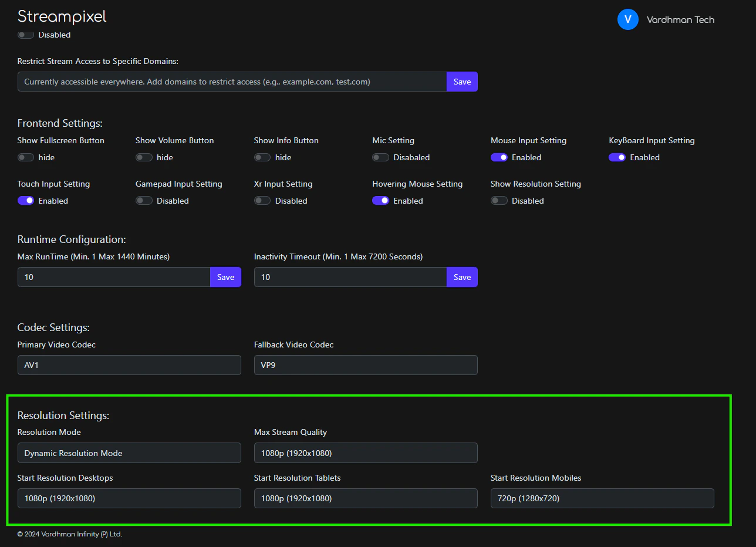Image resolution: width=756 pixels, height=547 pixels.
Task: Click the Frontend Settings heading
Action: click(x=60, y=123)
